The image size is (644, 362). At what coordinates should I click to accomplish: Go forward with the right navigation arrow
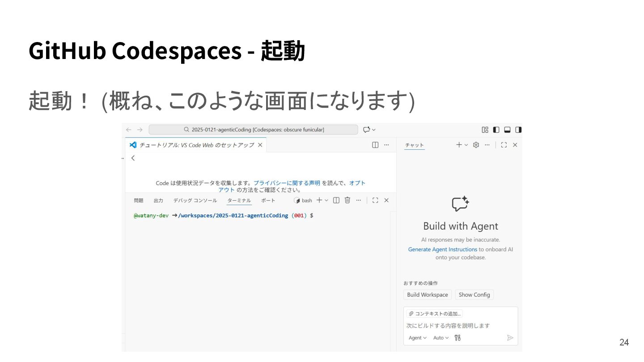[x=140, y=130]
